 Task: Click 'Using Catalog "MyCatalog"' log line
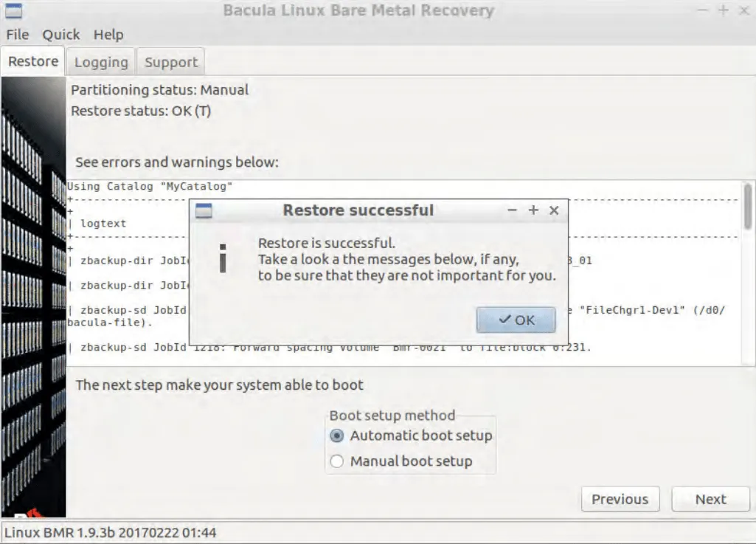pyautogui.click(x=150, y=186)
